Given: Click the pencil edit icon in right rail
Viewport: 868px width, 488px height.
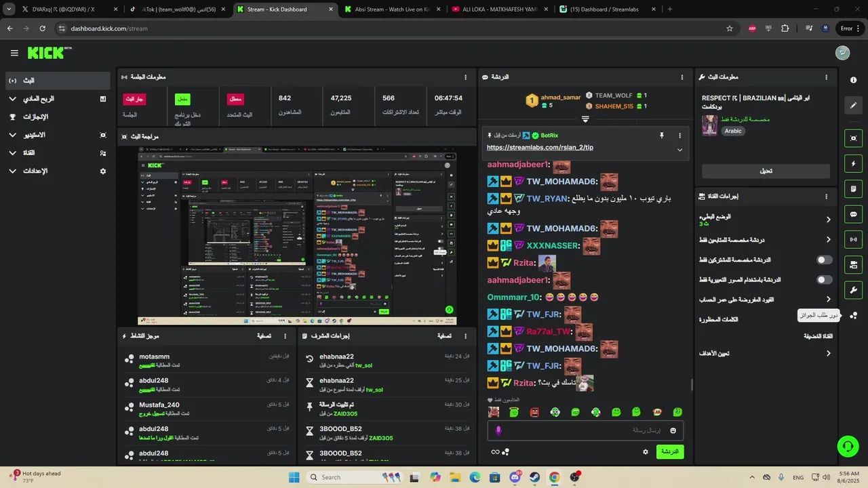Looking at the screenshot, I should click(853, 105).
